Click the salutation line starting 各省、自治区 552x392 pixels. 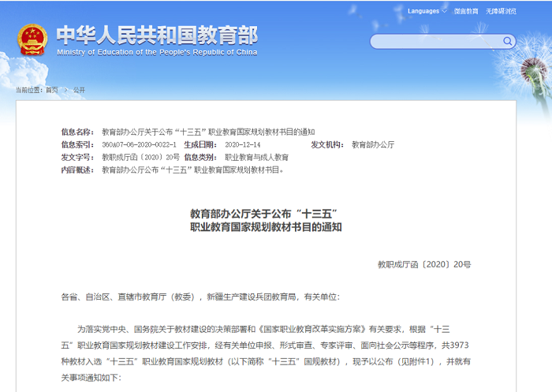200,297
